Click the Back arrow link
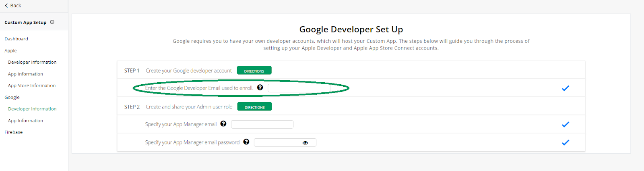This screenshot has height=171, width=644. (x=13, y=6)
